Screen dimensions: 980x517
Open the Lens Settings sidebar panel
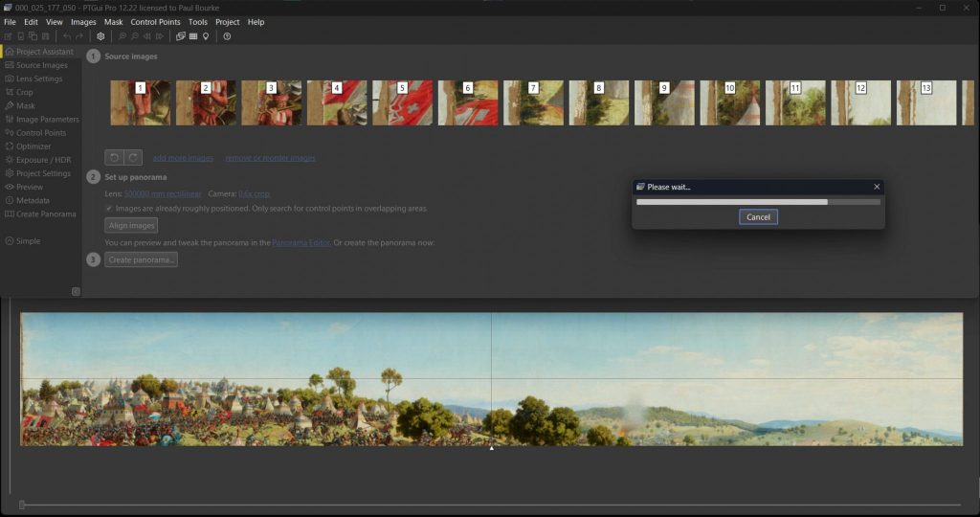pos(38,79)
